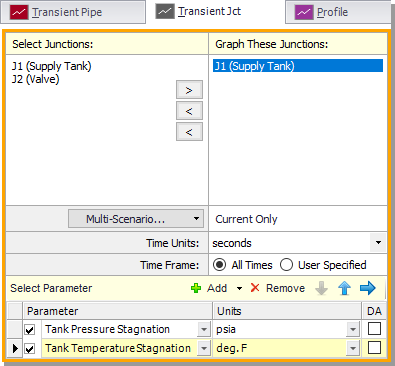
Task: Choose the All Times radio button
Action: tap(220, 265)
